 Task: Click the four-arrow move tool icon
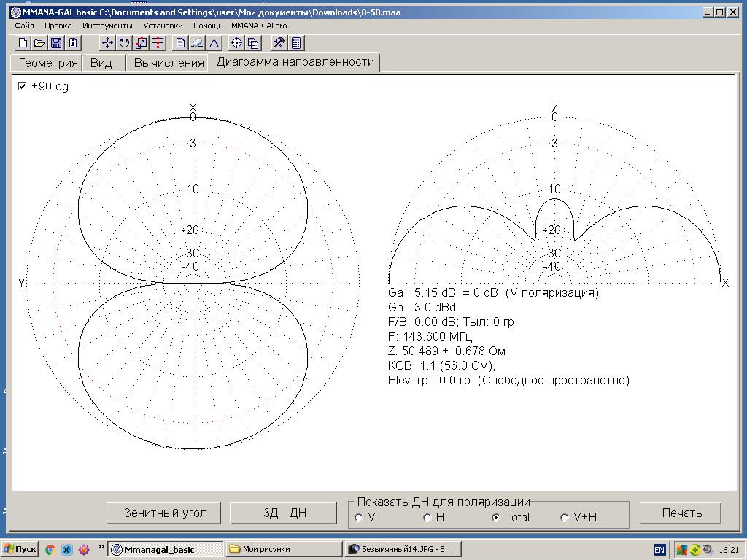point(107,43)
